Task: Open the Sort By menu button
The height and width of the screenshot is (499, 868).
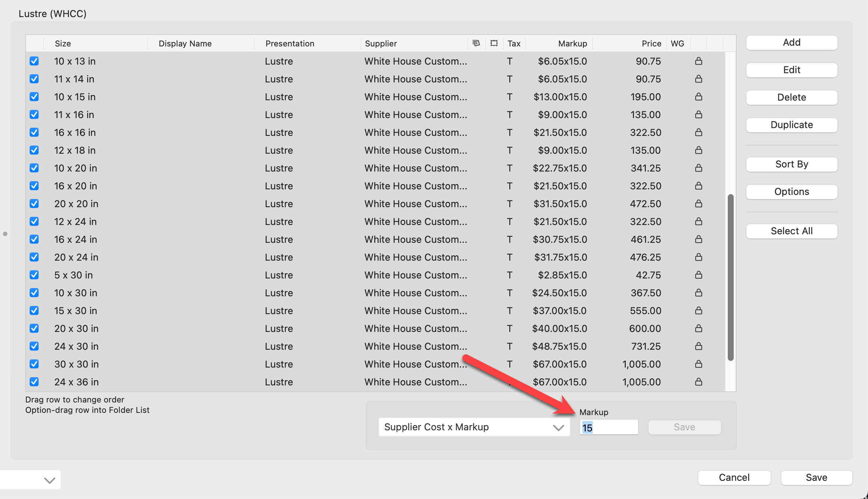Action: (792, 164)
